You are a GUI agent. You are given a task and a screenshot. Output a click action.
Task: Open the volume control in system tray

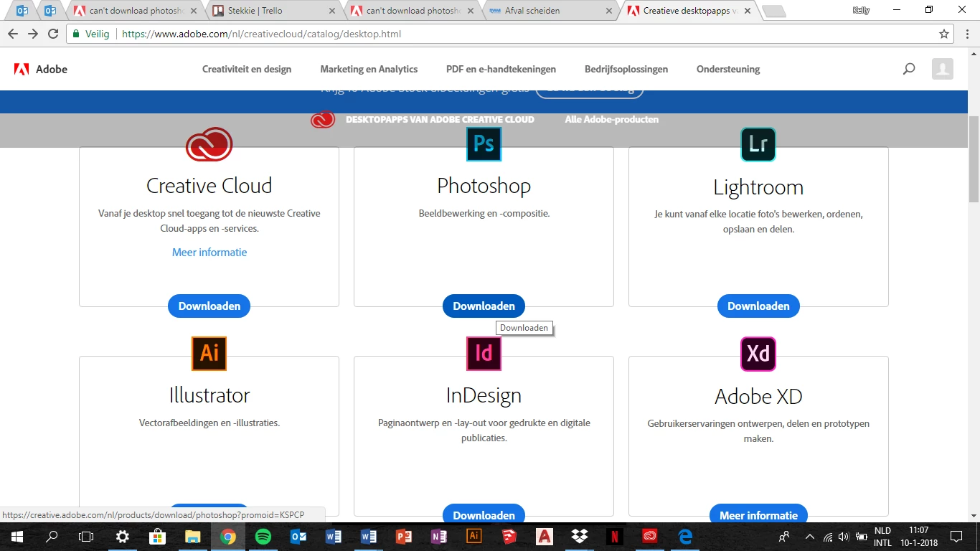coord(844,537)
